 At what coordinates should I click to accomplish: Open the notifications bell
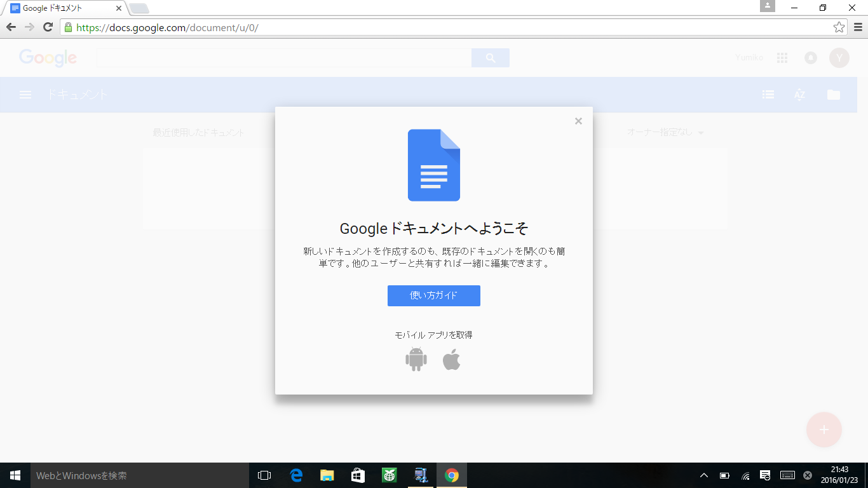[811, 58]
